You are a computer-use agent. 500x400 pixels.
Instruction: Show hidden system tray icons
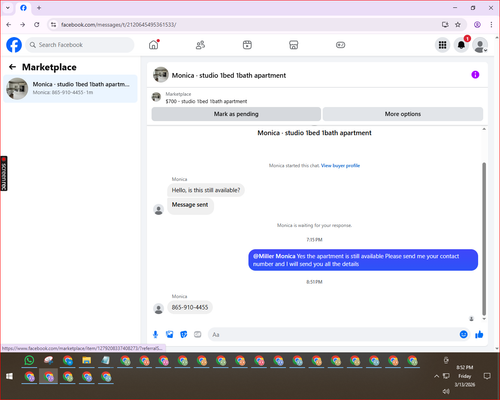[x=436, y=376]
